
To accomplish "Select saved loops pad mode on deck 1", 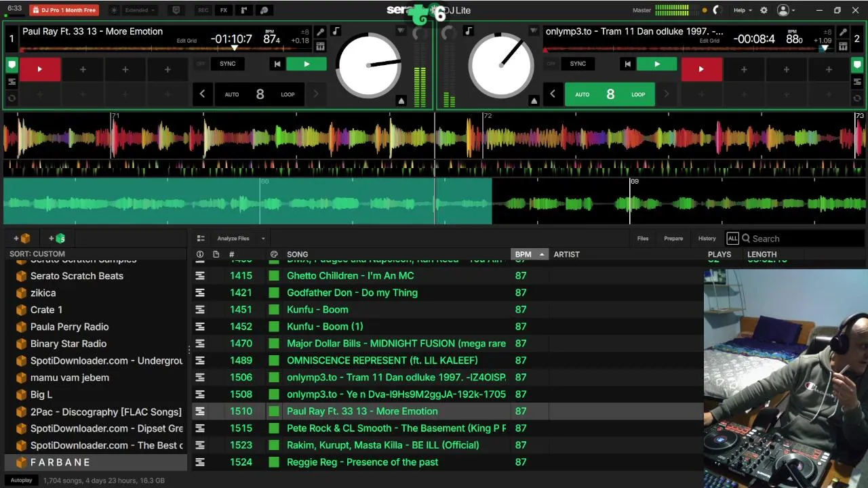I will coord(12,82).
